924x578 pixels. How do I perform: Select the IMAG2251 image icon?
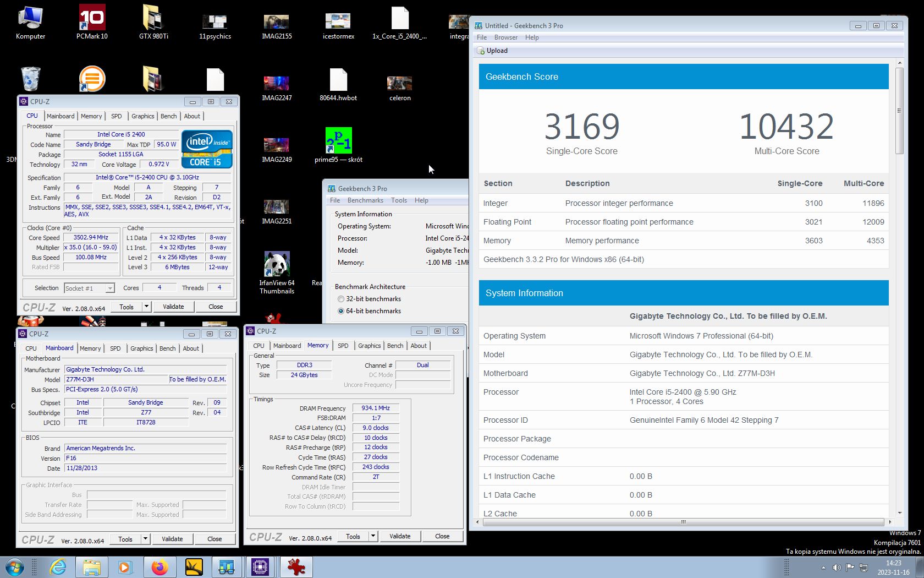277,211
